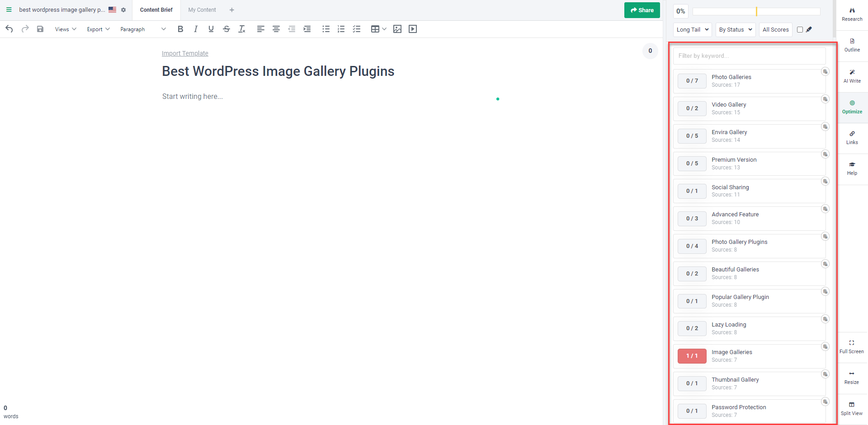868x425 pixels.
Task: Insert a video
Action: click(x=413, y=29)
